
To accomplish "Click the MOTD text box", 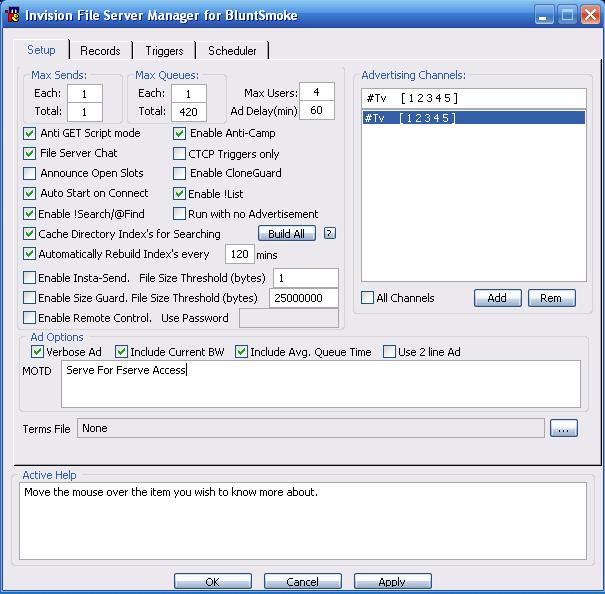I will (321, 384).
